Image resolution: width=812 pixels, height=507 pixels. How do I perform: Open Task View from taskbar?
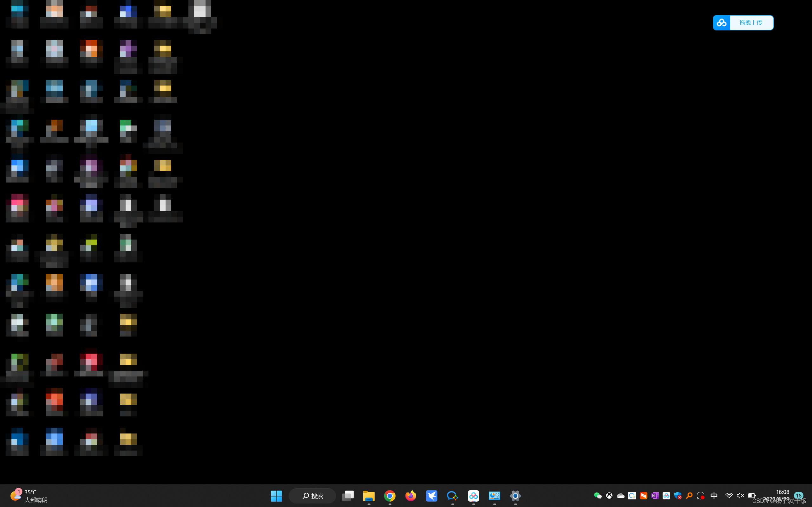pos(348,496)
